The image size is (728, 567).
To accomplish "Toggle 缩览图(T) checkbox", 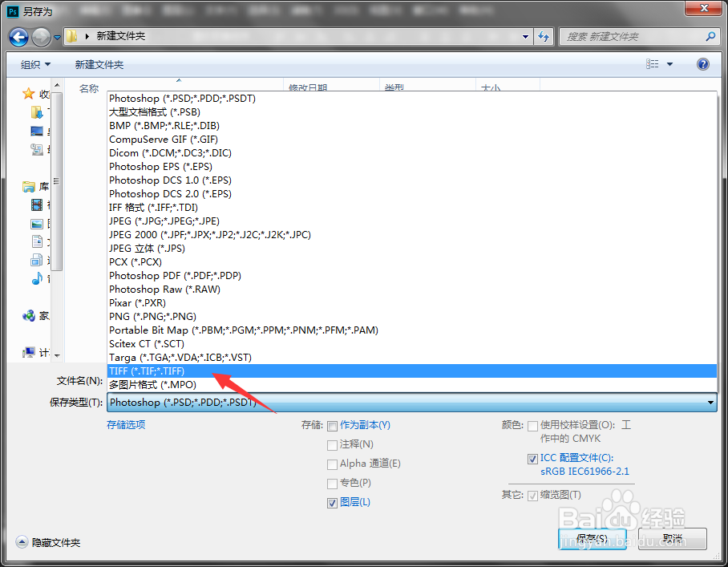I will click(x=532, y=496).
